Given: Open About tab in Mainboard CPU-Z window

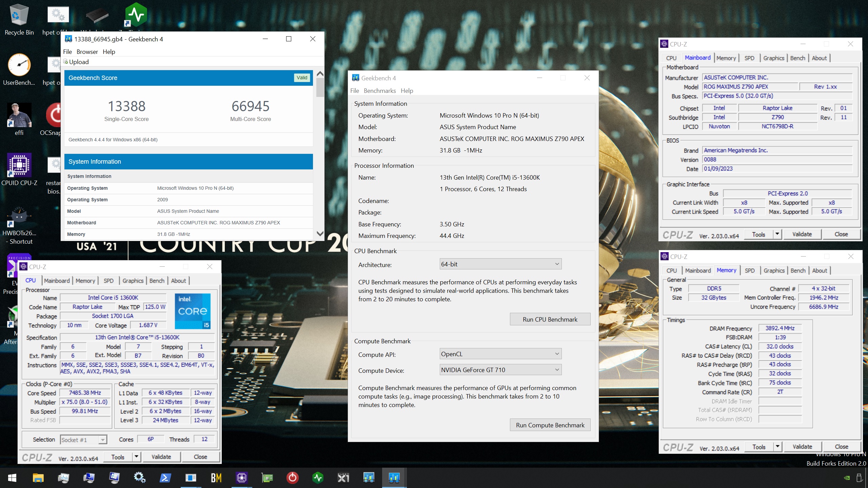Looking at the screenshot, I should pos(819,58).
